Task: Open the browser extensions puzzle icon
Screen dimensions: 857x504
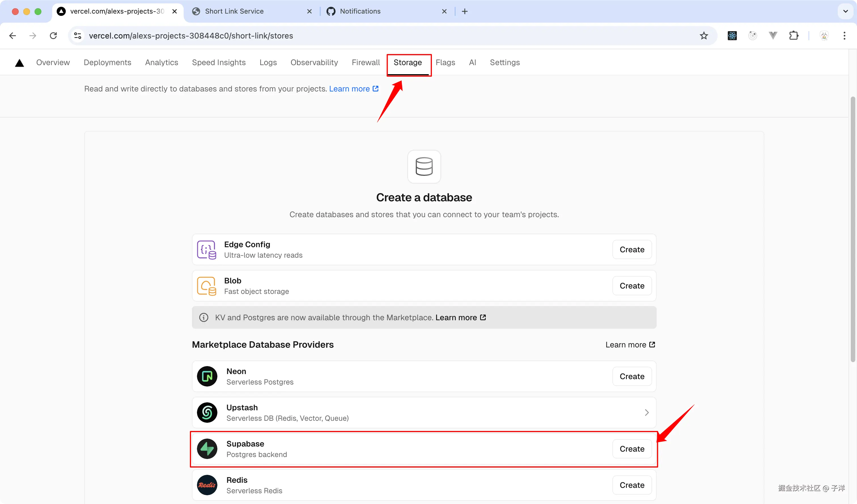Action: click(x=794, y=36)
